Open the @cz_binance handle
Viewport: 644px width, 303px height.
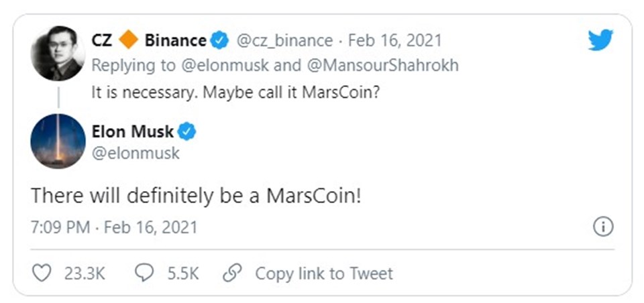(x=284, y=41)
